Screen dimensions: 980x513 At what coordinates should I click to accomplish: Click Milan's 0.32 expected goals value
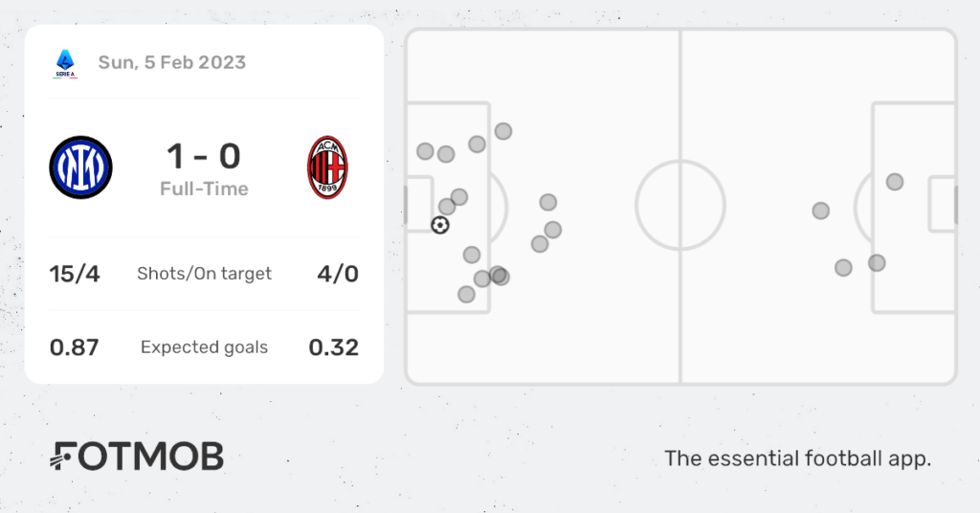pyautogui.click(x=334, y=347)
